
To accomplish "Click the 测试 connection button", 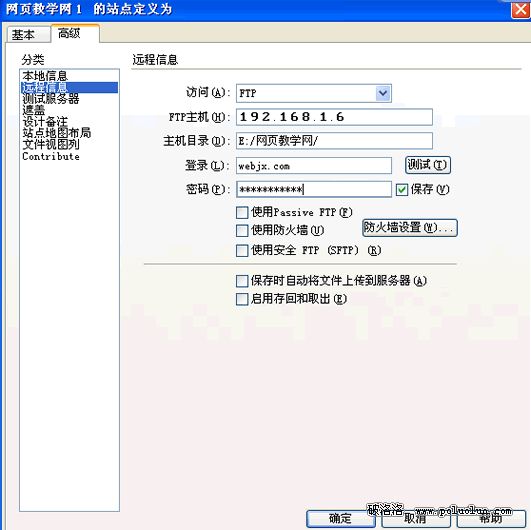I will click(428, 165).
